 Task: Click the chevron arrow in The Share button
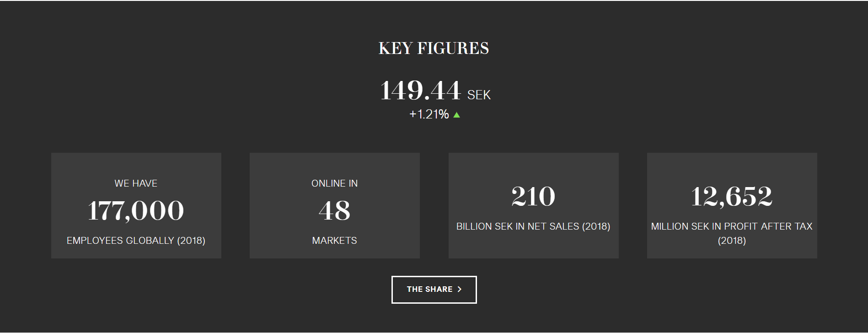(460, 289)
